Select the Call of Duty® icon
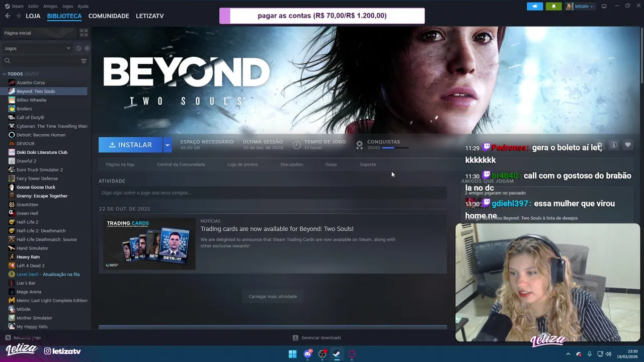This screenshot has width=644, height=362. click(x=12, y=117)
